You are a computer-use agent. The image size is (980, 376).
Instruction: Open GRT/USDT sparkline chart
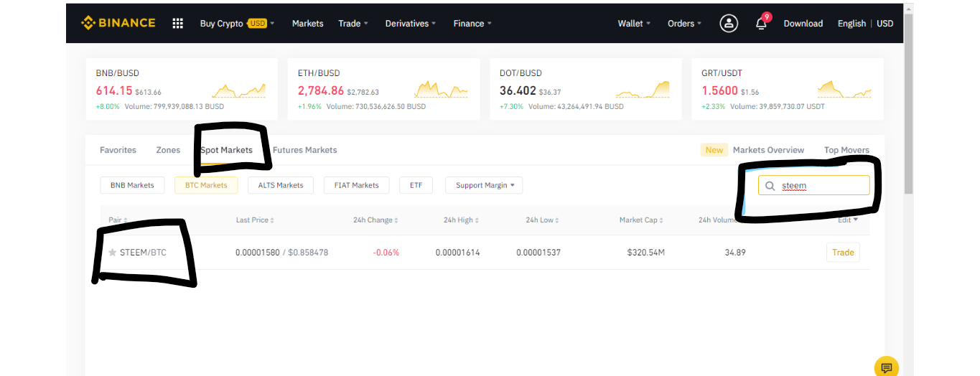[844, 90]
